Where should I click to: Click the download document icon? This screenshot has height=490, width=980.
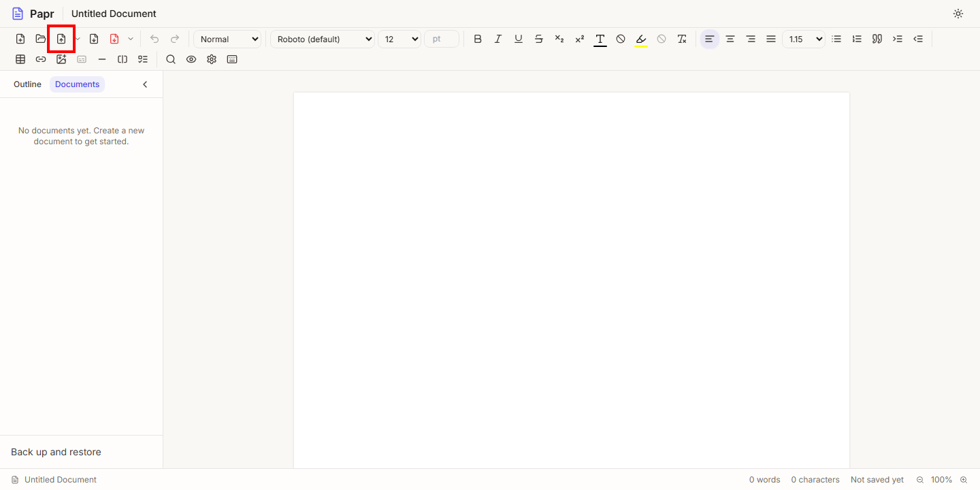click(94, 39)
